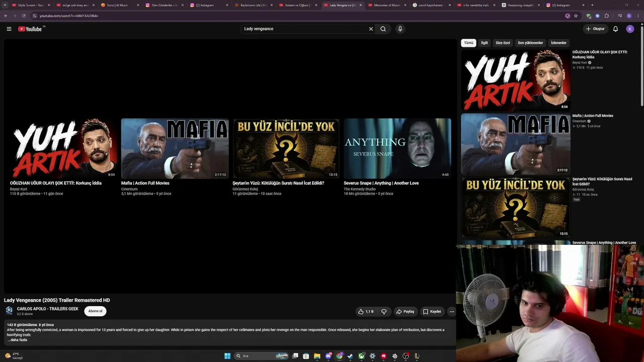The image size is (644, 362).
Task: Open the YouTube account avatar menu
Action: [630, 29]
